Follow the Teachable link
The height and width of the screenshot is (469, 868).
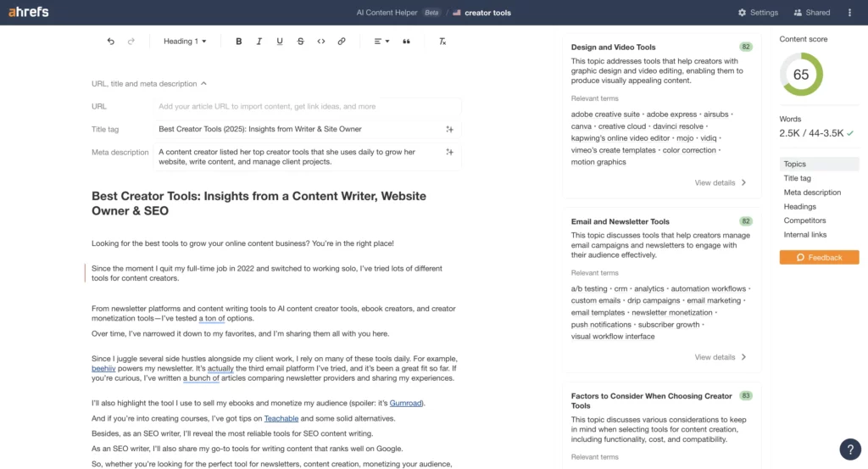[x=281, y=419]
